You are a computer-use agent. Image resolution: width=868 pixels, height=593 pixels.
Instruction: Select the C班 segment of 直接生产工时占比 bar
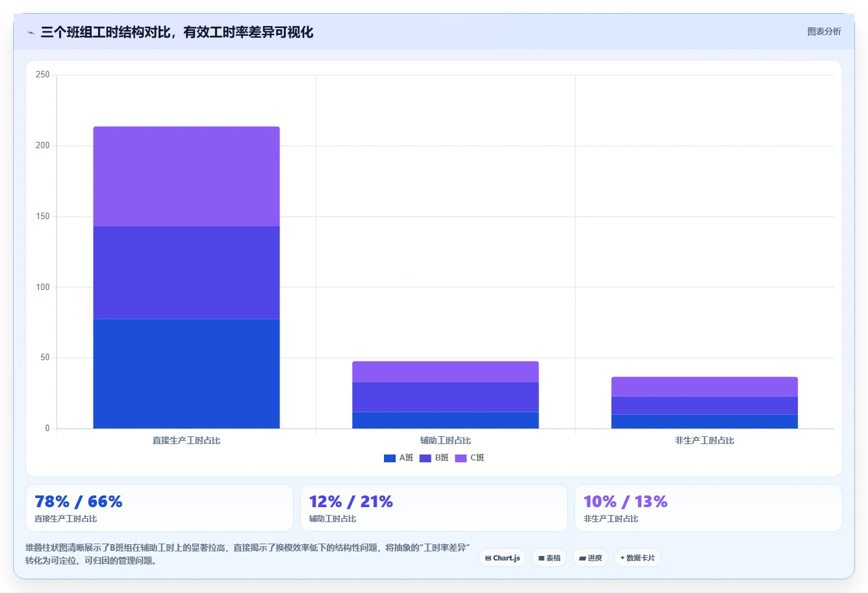pyautogui.click(x=186, y=176)
